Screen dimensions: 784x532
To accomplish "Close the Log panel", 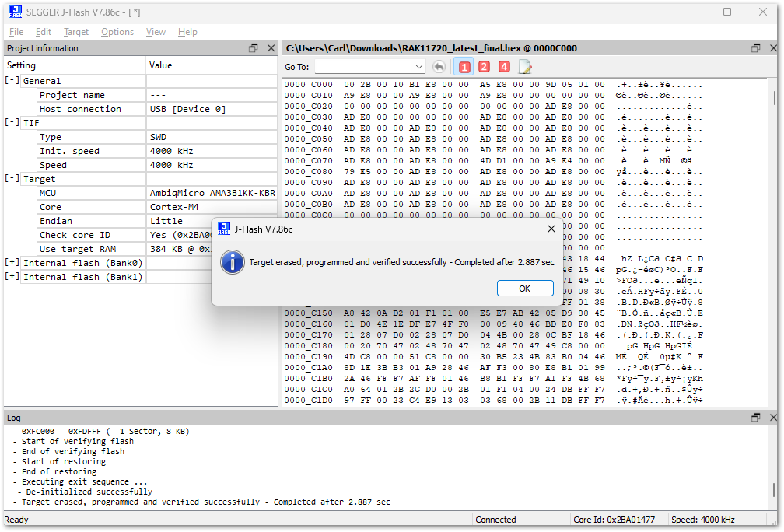I will pyautogui.click(x=773, y=418).
